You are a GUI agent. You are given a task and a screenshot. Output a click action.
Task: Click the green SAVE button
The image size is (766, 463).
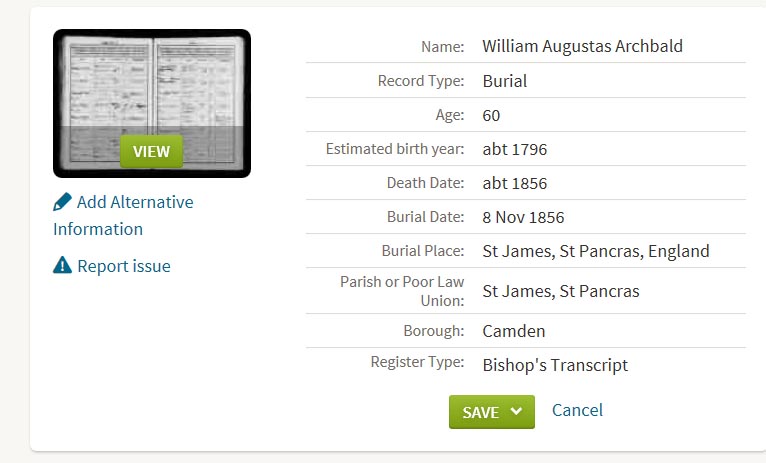491,412
